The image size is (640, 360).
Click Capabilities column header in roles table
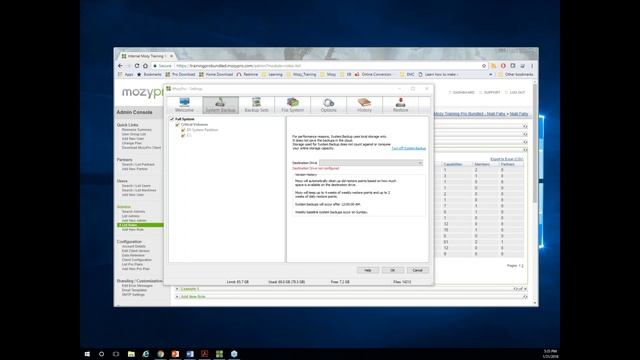(453, 164)
